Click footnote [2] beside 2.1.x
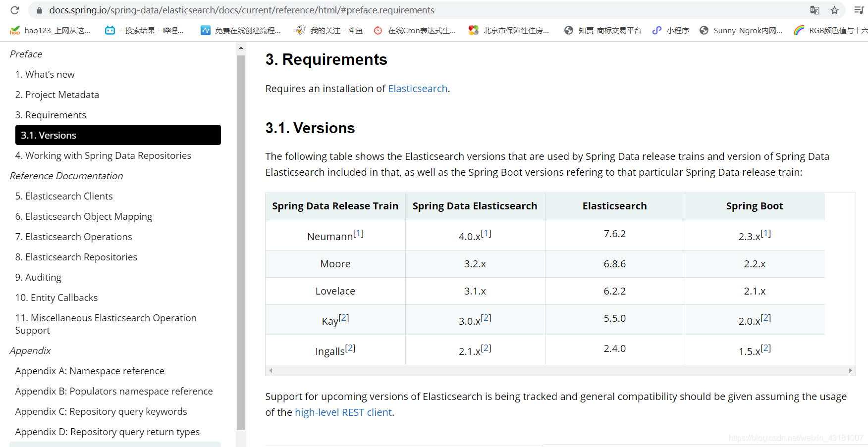The height and width of the screenshot is (447, 868). 486,348
